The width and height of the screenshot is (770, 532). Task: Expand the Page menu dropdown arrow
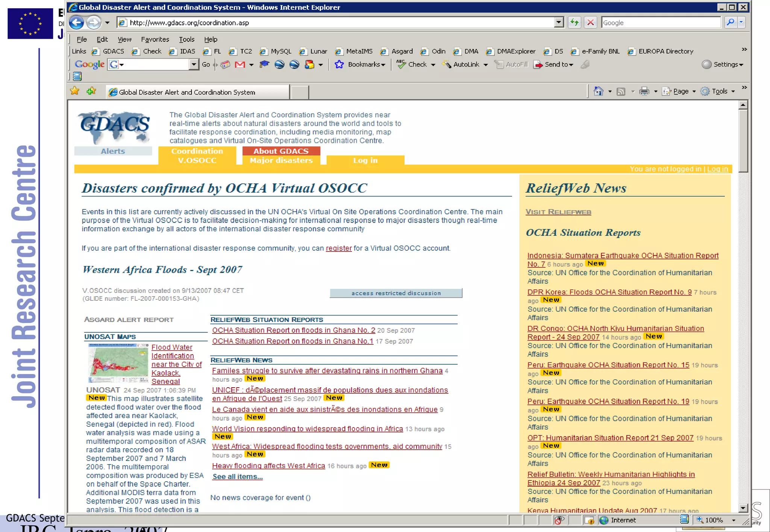[x=694, y=91]
